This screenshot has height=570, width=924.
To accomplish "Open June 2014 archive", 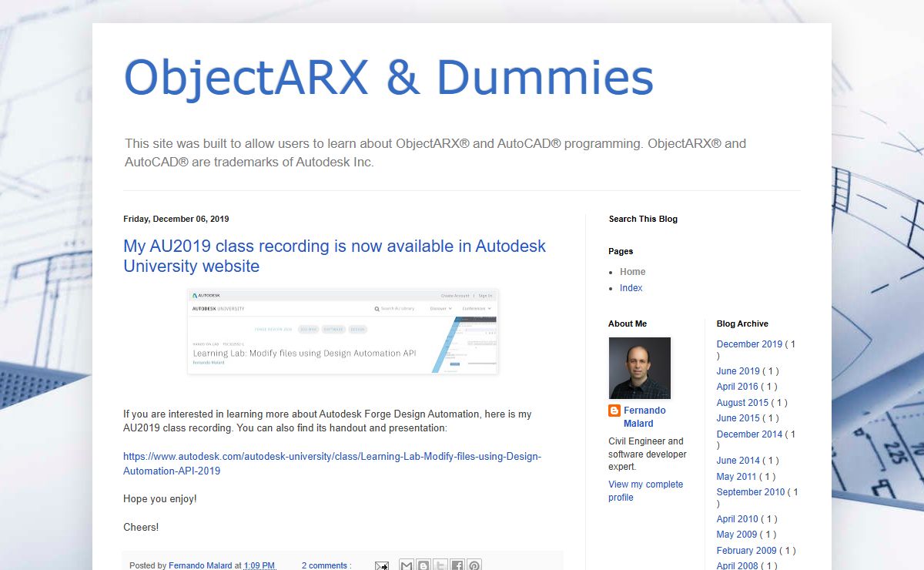I will tap(738, 461).
